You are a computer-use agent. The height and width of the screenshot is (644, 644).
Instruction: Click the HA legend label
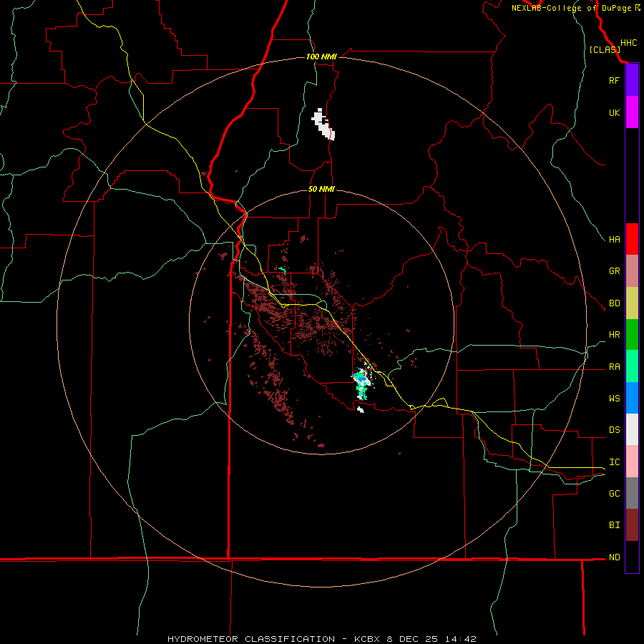[x=614, y=239]
